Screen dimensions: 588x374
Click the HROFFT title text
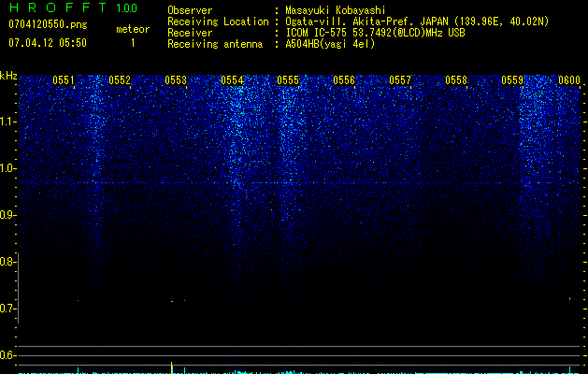coord(58,7)
